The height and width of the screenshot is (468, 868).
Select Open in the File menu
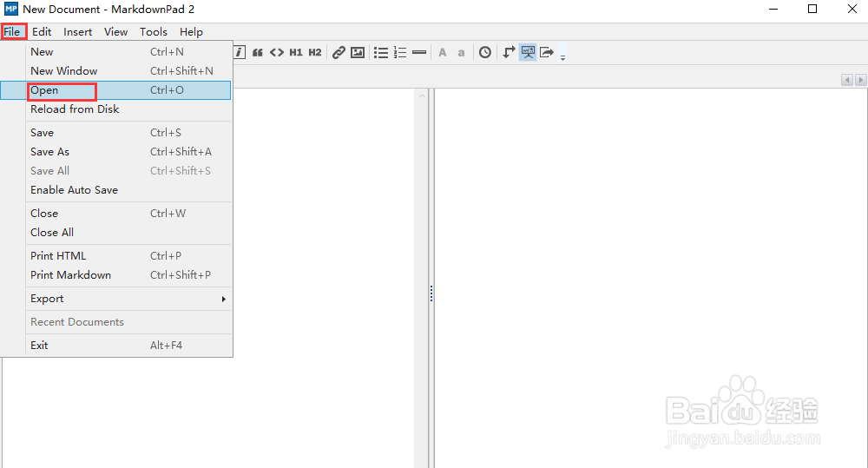click(x=115, y=90)
